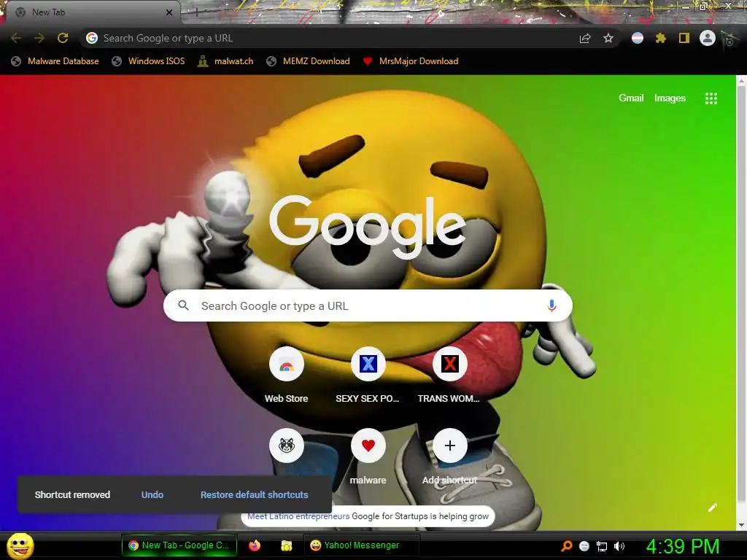Click the Google search box
The image size is (747, 560).
(x=368, y=306)
